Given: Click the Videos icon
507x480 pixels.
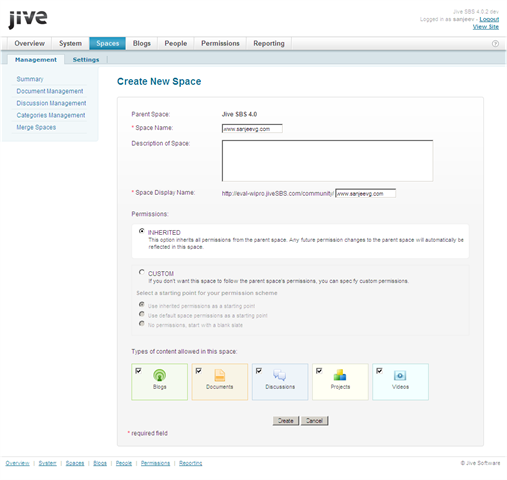Looking at the screenshot, I should coord(400,376).
